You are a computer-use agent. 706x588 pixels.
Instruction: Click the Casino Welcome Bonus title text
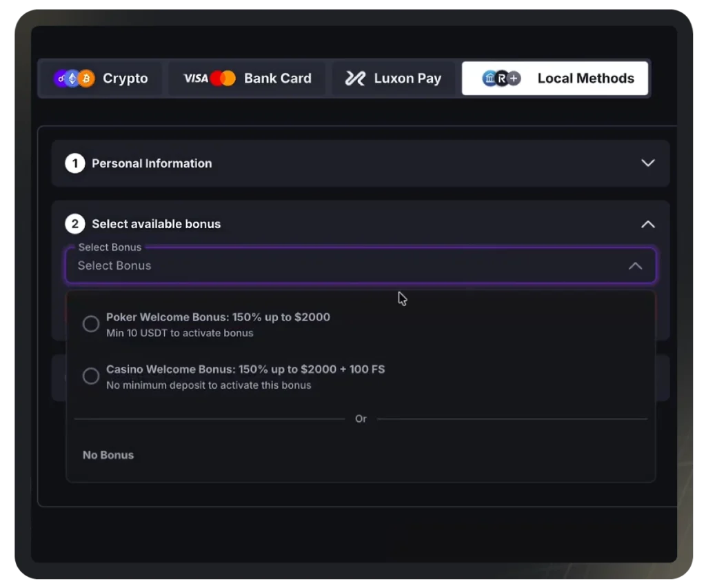(x=245, y=369)
